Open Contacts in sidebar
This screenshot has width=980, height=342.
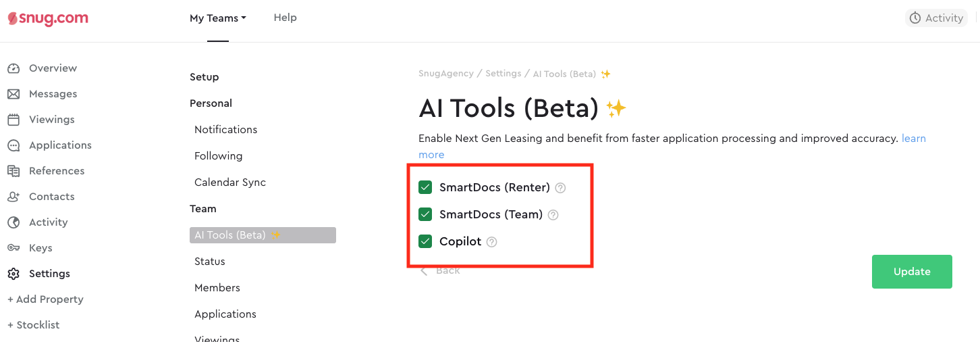pos(52,197)
